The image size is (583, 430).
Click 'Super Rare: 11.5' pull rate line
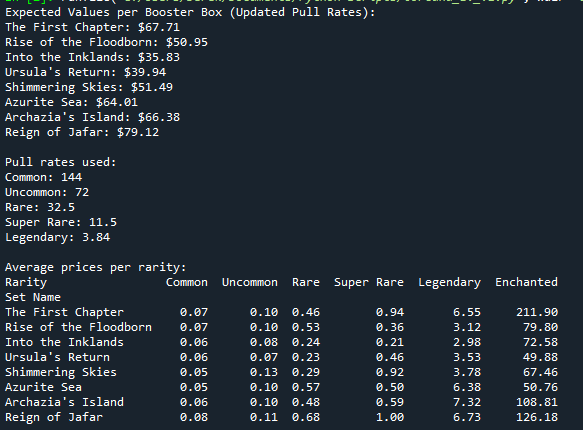pyautogui.click(x=61, y=222)
